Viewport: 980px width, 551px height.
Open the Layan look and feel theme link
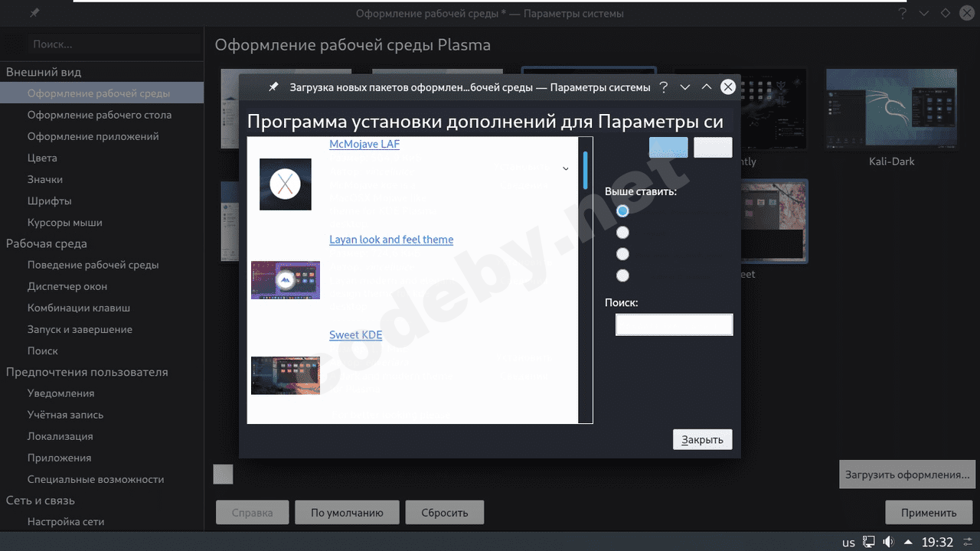click(391, 239)
